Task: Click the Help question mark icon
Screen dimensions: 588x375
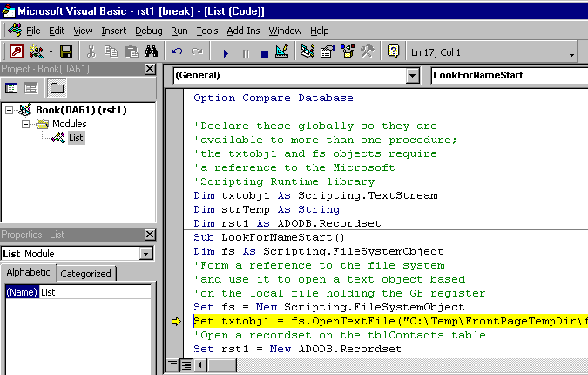Action: (394, 52)
